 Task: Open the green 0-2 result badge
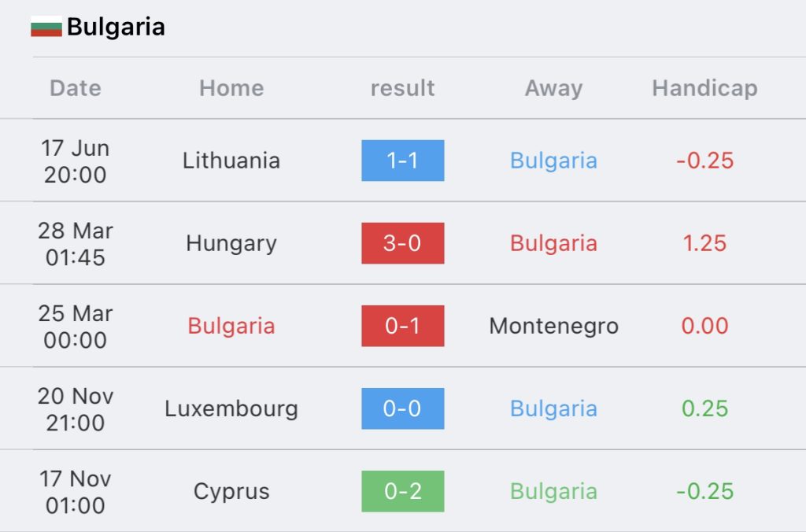(402, 491)
